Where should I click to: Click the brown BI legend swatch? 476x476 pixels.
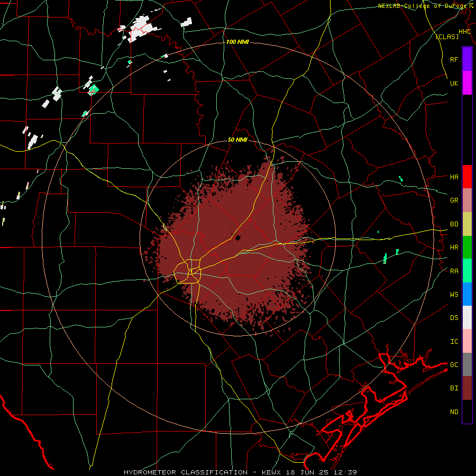tap(467, 388)
